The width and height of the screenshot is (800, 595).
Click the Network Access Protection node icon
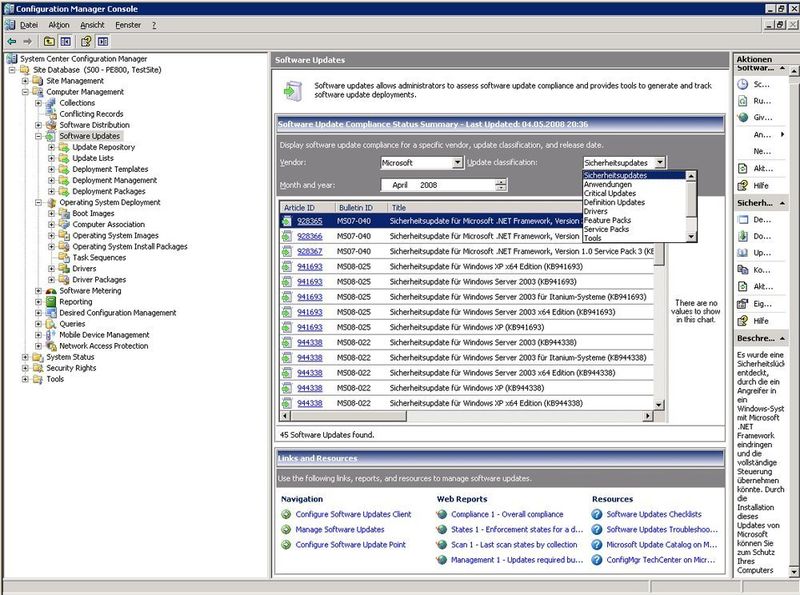(x=51, y=346)
